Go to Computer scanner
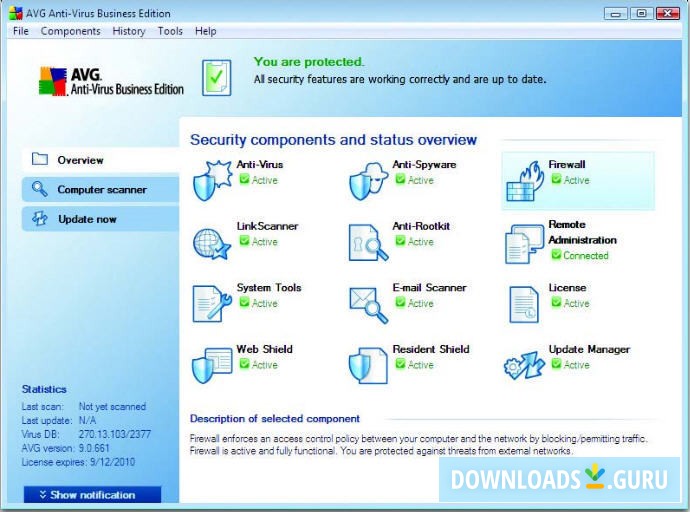 pyautogui.click(x=101, y=190)
